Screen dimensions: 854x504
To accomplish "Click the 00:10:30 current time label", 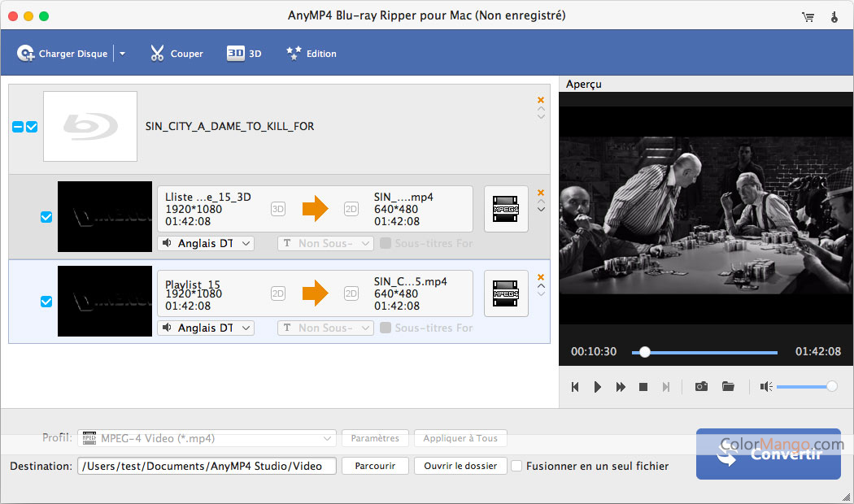I will [594, 352].
